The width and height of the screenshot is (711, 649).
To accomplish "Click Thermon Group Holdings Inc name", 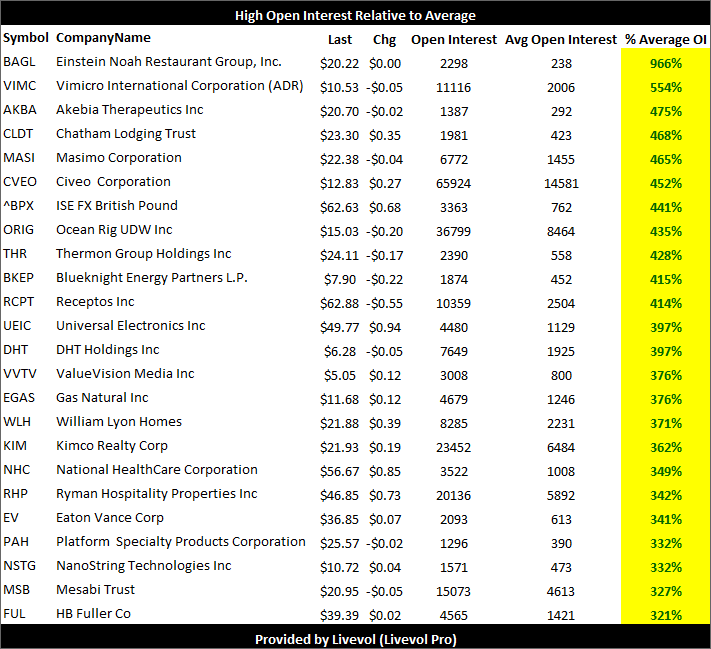I will tap(144, 254).
